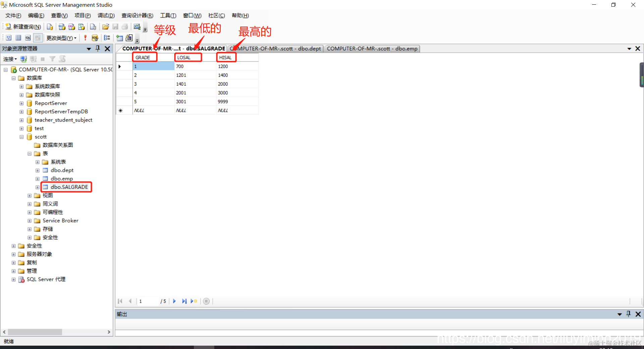
Task: Open the 工具(T) menu
Action: pos(168,15)
